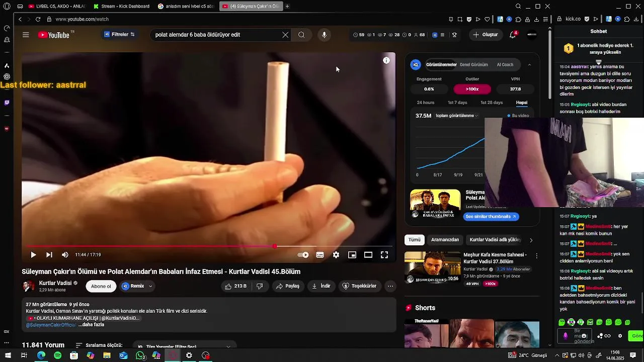Start voice search with microphone icon
644x362 pixels.
click(324, 35)
